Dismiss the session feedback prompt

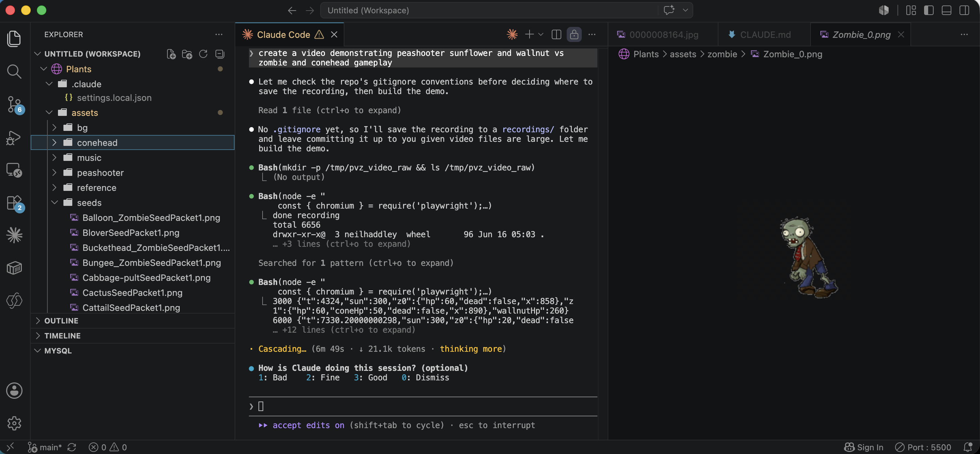[x=425, y=378]
